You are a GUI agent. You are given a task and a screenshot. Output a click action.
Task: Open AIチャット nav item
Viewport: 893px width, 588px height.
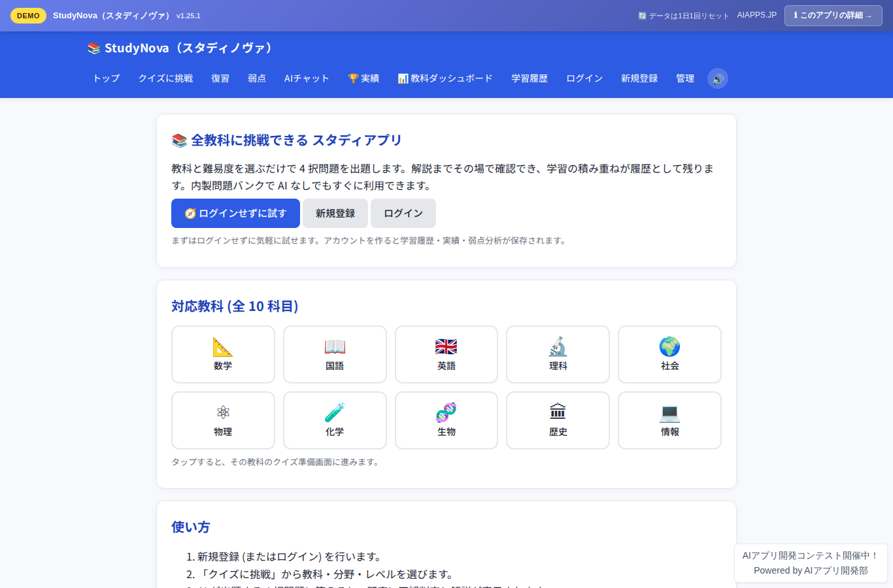(307, 78)
